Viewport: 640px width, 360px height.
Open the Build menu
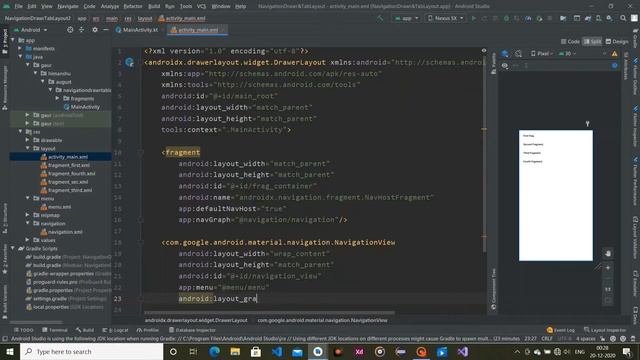(x=154, y=6)
